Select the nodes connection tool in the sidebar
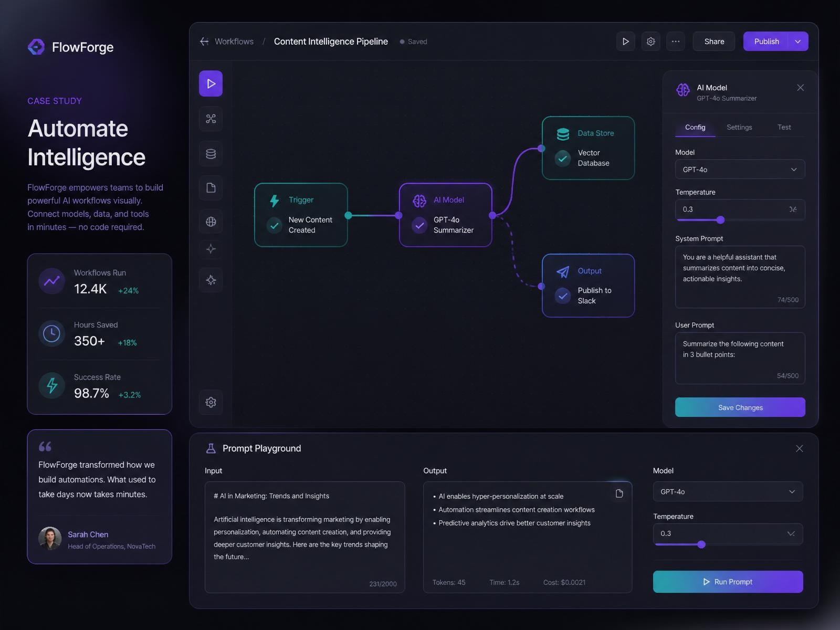This screenshot has height=630, width=840. point(211,119)
